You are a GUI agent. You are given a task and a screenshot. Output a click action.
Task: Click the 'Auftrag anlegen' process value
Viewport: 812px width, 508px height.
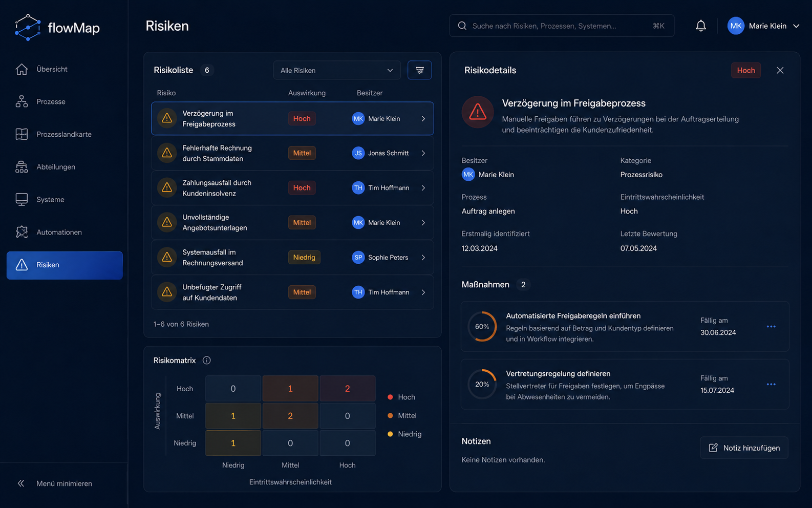click(488, 211)
